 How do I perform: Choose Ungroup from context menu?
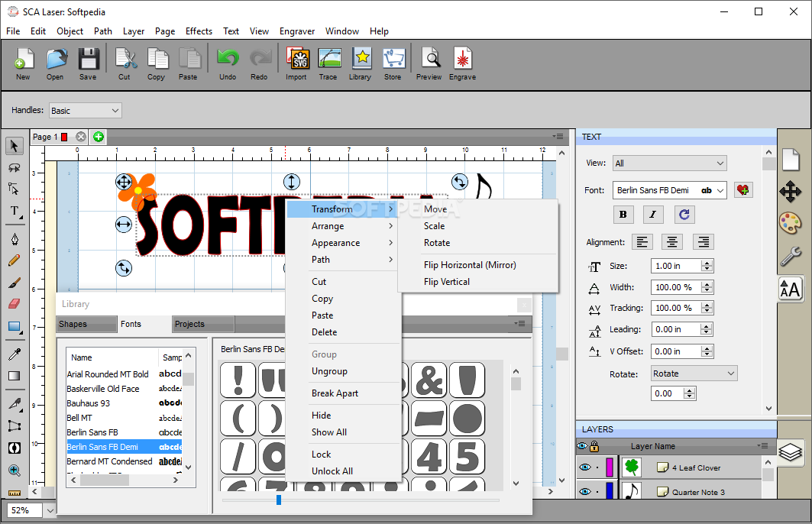[x=329, y=370]
